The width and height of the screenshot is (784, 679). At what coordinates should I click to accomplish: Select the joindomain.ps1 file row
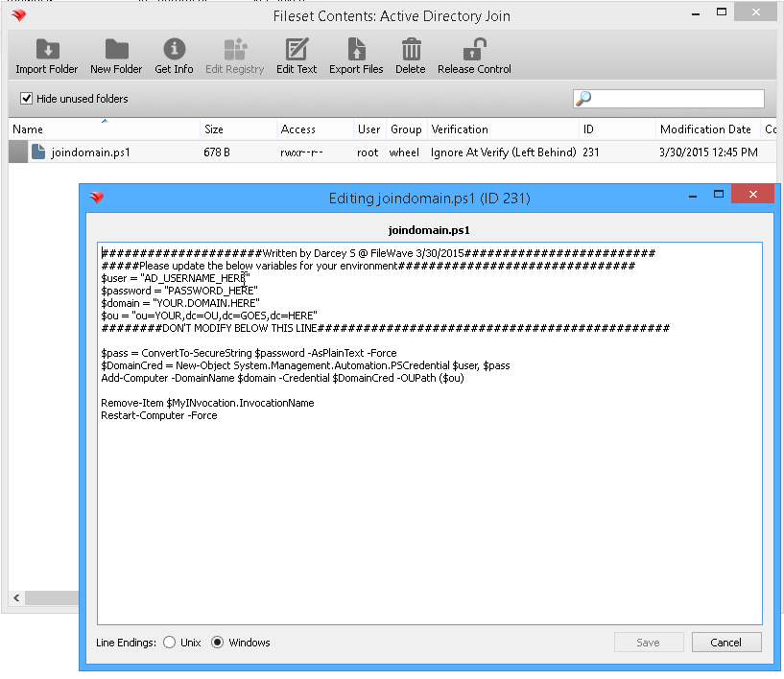click(392, 152)
